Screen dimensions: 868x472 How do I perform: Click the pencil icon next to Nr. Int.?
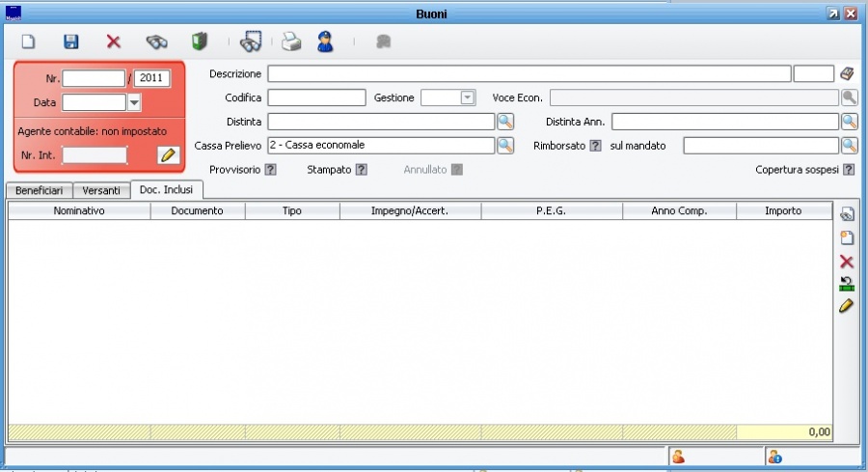(x=168, y=154)
